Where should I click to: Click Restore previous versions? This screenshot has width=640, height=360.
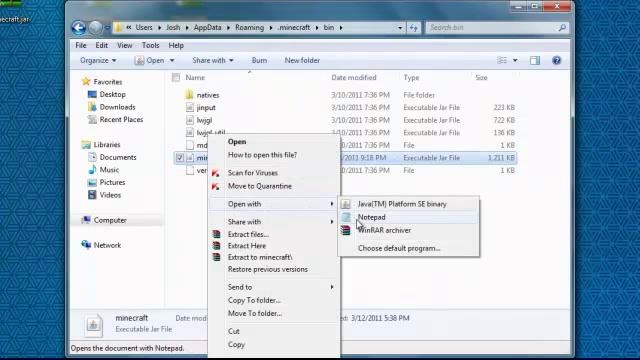coord(268,269)
